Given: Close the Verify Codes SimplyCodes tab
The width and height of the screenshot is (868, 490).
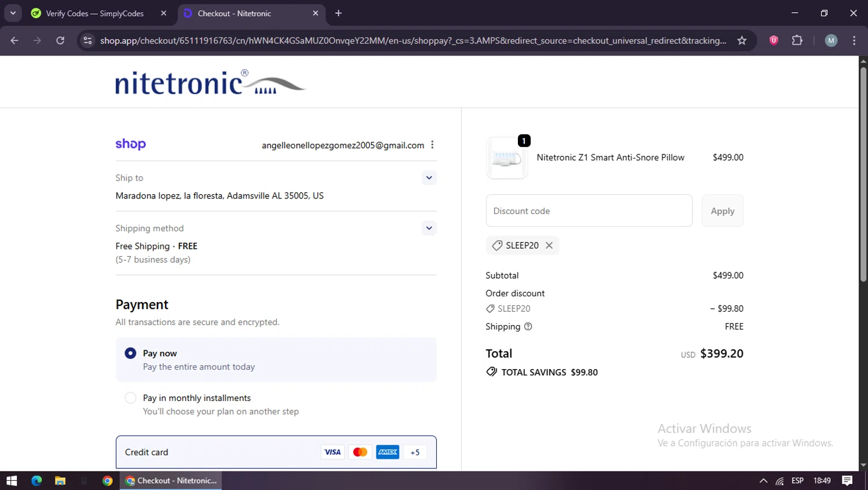Looking at the screenshot, I should (x=164, y=13).
